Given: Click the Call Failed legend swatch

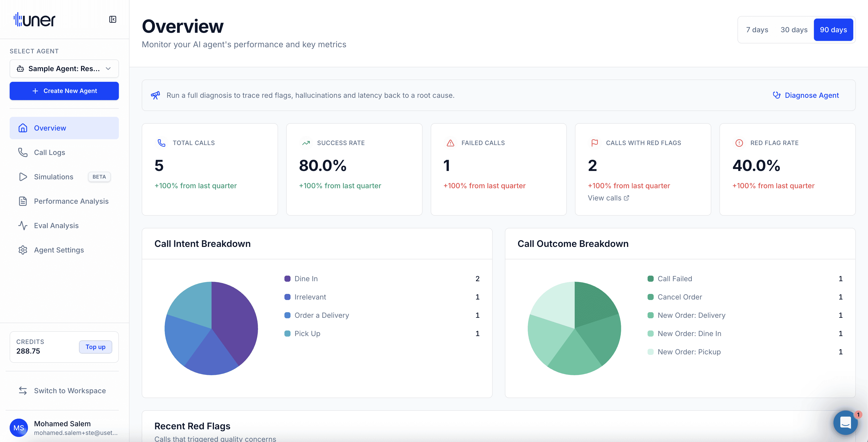Looking at the screenshot, I should point(651,278).
